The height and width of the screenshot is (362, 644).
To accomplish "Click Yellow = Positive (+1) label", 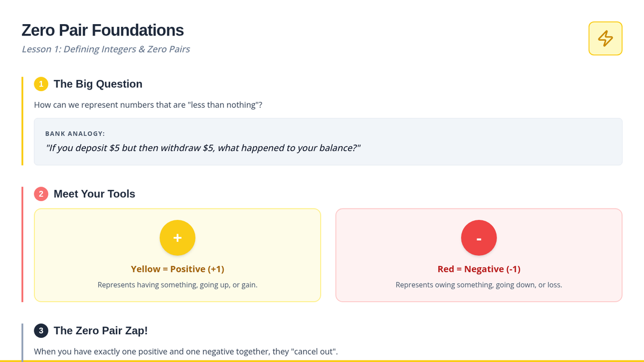I will tap(177, 269).
